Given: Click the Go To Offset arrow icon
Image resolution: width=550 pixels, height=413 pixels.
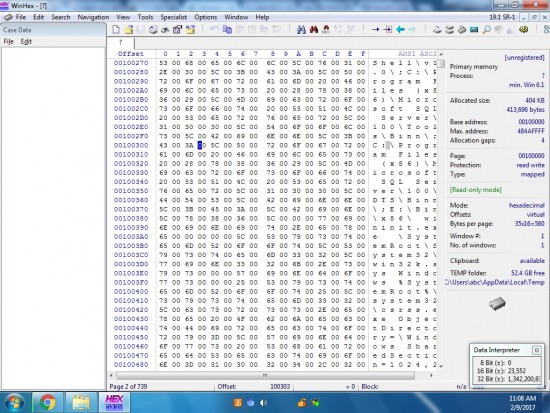Looking at the screenshot, I should click(x=375, y=30).
